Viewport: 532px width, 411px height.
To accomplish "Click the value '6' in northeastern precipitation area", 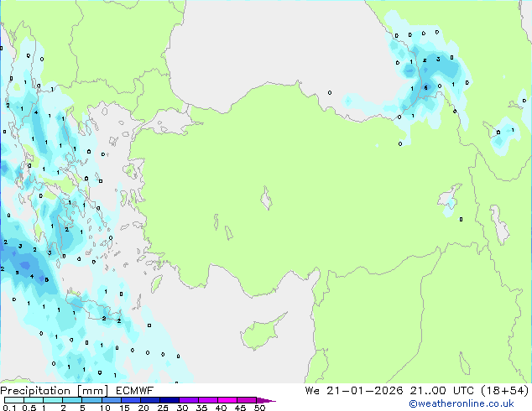I will (425, 88).
